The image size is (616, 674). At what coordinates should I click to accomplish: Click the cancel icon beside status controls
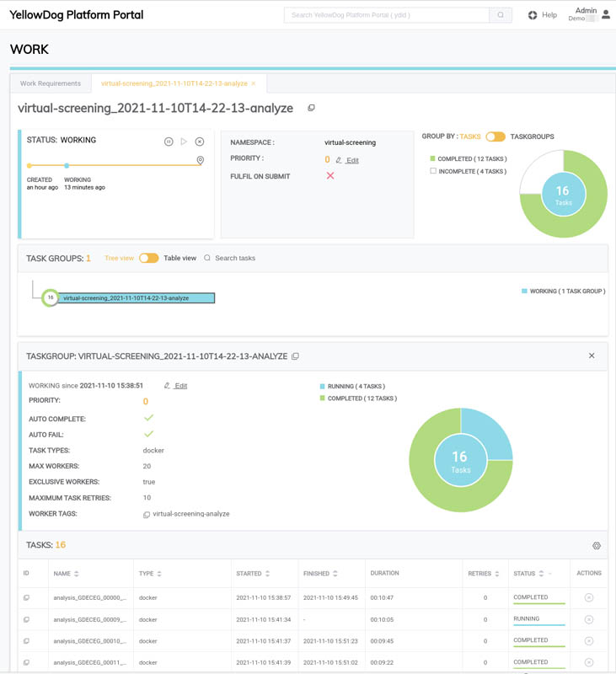[200, 142]
